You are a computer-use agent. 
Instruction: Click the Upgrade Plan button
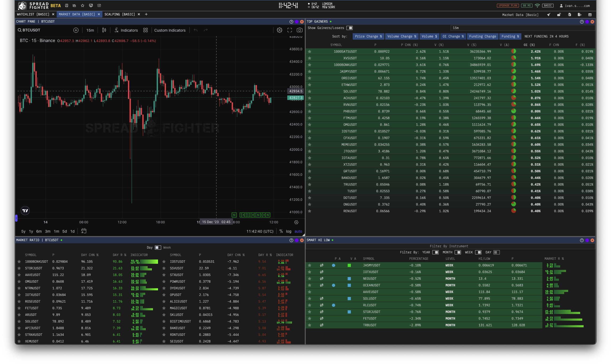[508, 6]
